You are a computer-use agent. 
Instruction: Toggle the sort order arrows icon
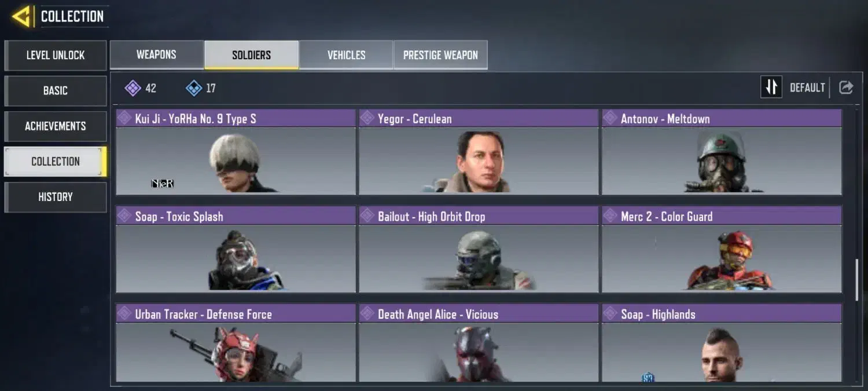(771, 87)
